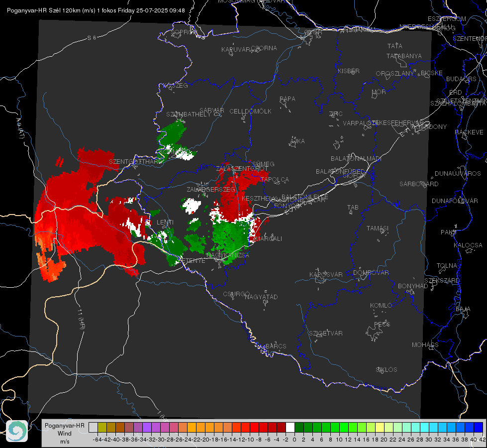The width and height of the screenshot is (487, 448).
Task: Click the ZIRC city label
Action: [x=336, y=114]
